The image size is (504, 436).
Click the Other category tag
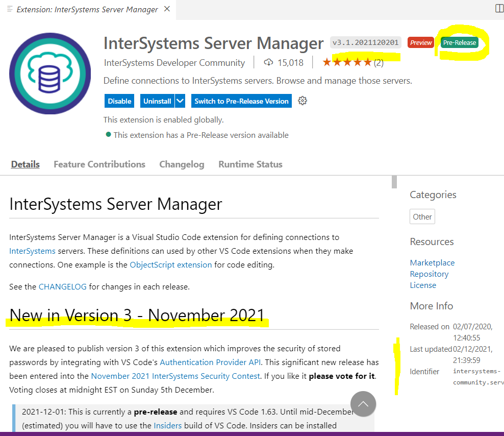(x=422, y=217)
